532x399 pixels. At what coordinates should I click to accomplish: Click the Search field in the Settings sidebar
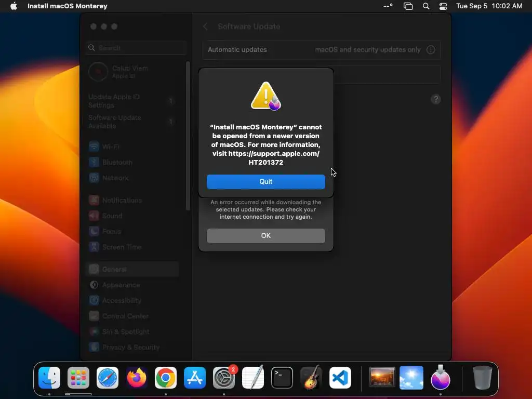coord(137,48)
